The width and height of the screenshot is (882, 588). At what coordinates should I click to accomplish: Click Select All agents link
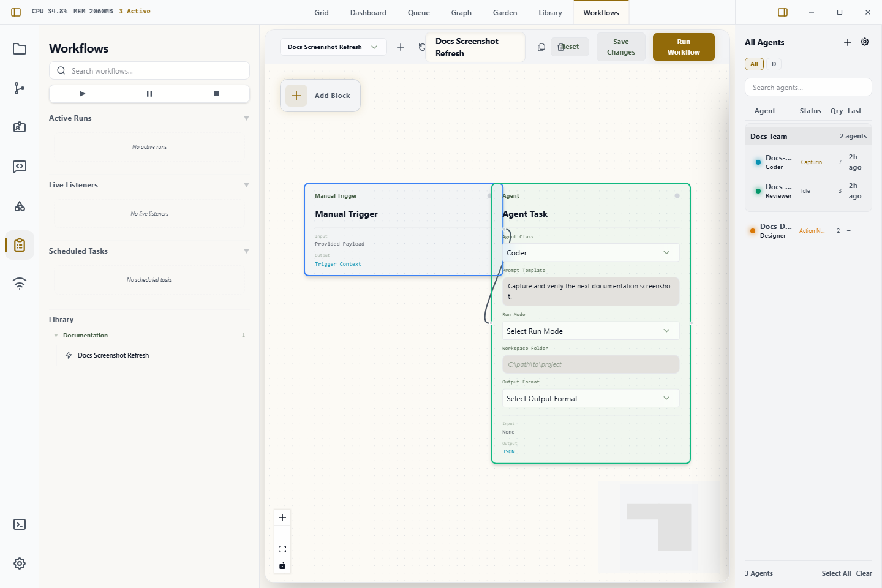pos(836,574)
